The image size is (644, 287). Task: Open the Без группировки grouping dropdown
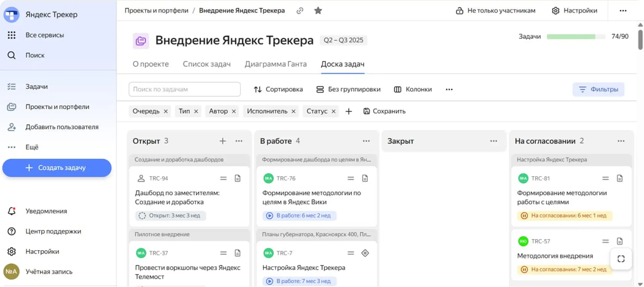pos(348,90)
